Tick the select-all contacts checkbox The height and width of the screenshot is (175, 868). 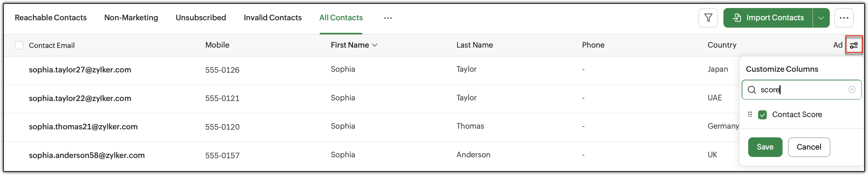click(19, 45)
